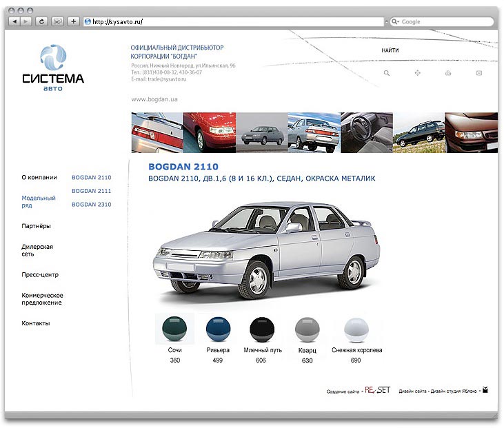Click the steering wheel interior thumbnail
504x428 pixels.
[x=367, y=132]
